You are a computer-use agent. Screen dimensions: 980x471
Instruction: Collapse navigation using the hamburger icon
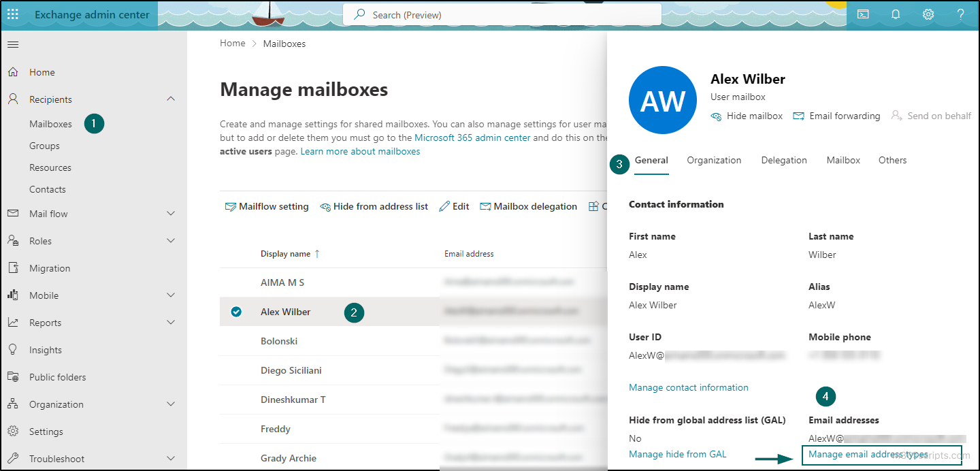[x=12, y=44]
